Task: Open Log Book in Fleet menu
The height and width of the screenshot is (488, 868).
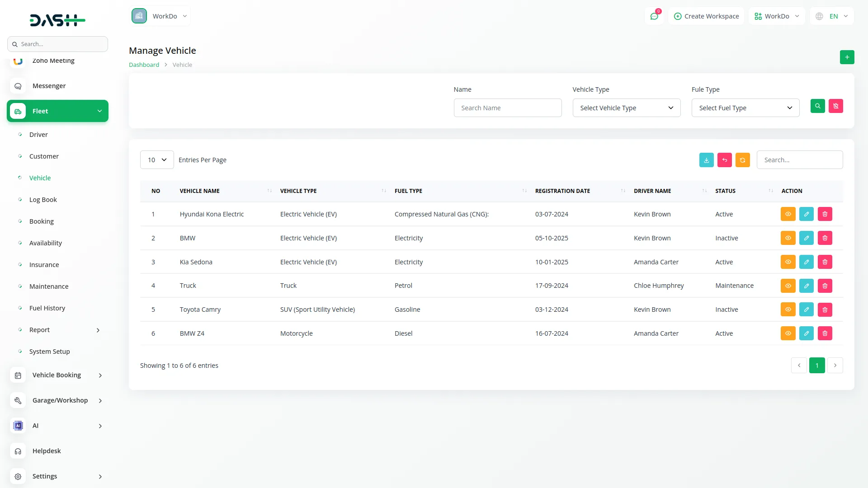Action: click(x=43, y=200)
